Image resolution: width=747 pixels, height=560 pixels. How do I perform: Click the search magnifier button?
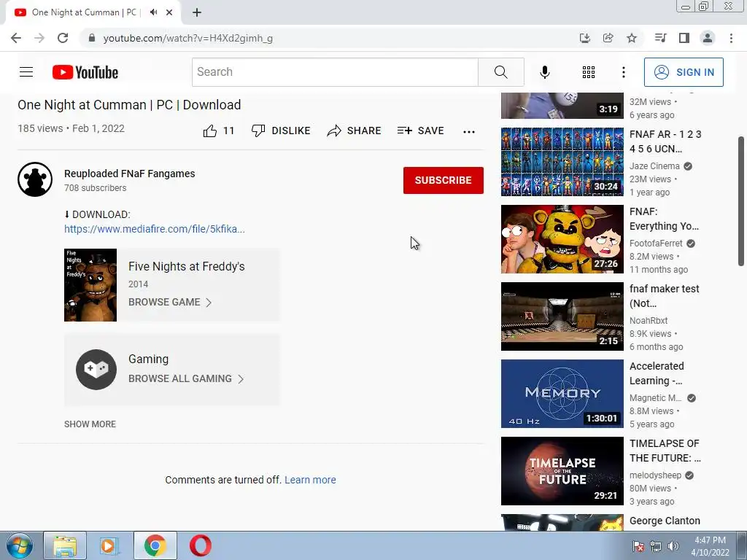coord(500,72)
